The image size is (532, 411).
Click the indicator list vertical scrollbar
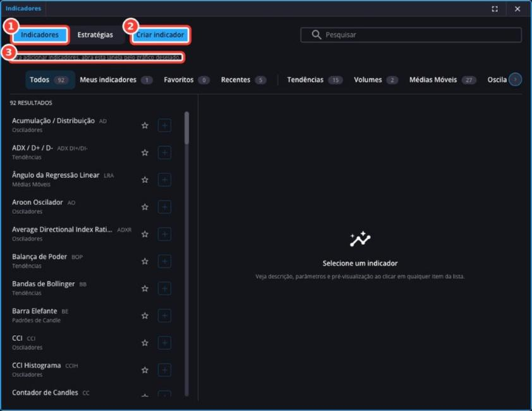tap(186, 128)
